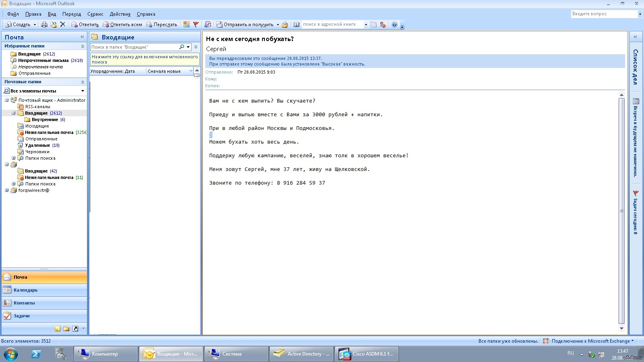Collapse the Избранные папки section
The image size is (644, 362).
coord(83,46)
